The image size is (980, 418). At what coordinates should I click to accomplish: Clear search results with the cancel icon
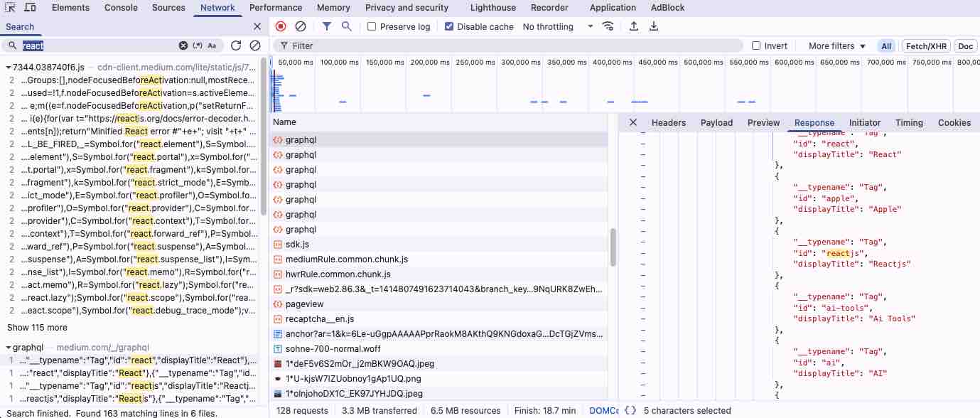255,45
